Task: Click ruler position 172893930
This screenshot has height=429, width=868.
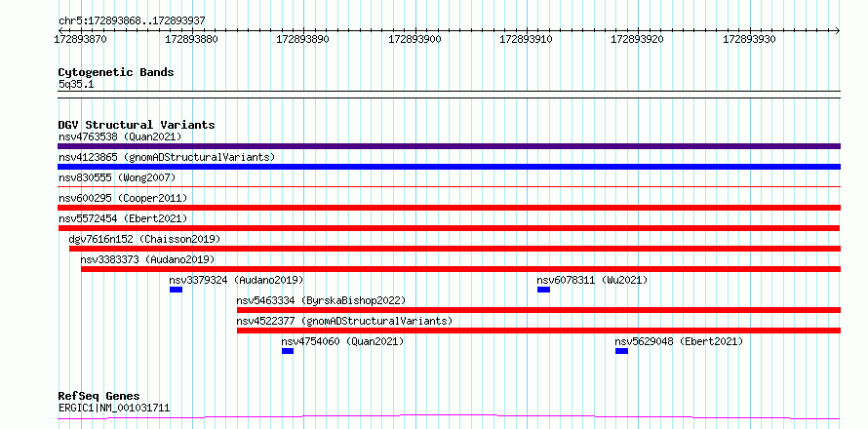Action: click(750, 39)
